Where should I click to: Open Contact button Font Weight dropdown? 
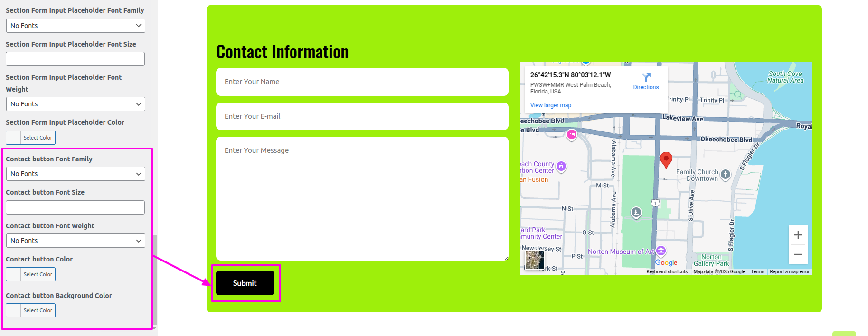75,241
